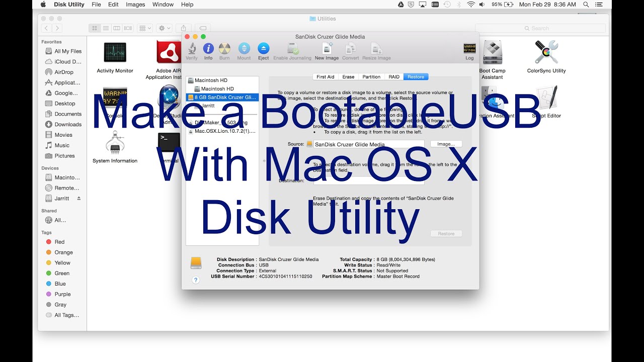The image size is (644, 362).
Task: Select top-level Macintosh HD disk in list
Action: click(222, 80)
